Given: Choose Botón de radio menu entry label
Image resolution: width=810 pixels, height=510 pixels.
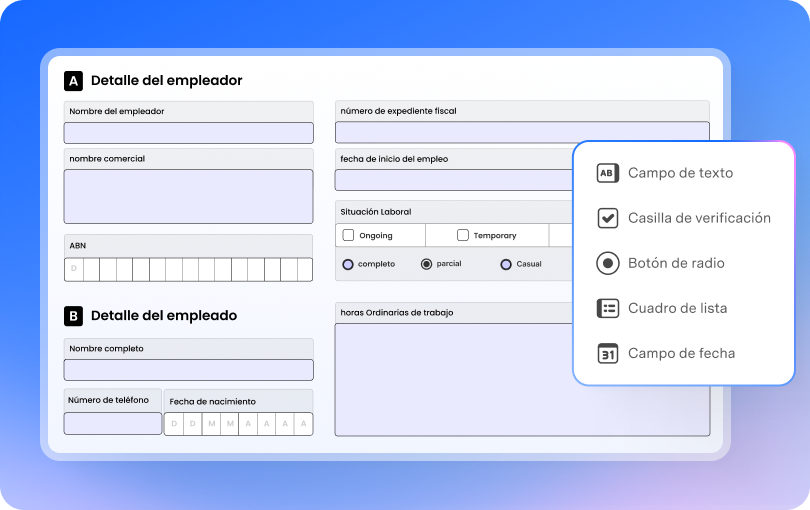Looking at the screenshot, I should click(x=676, y=263).
